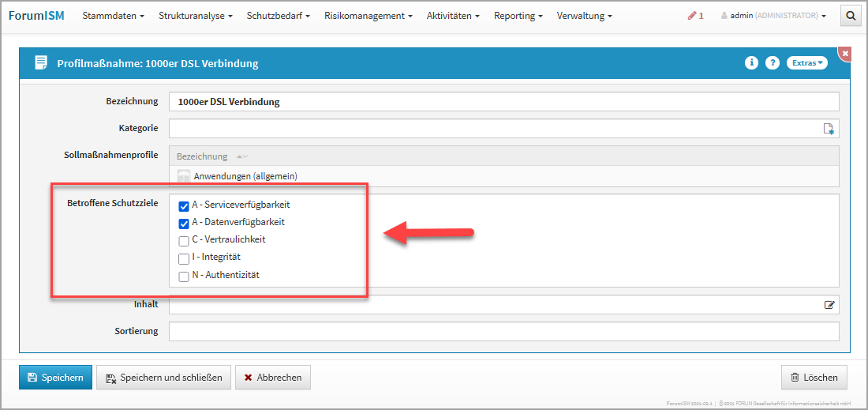Enable C - Vertraulichkeit checkbox

coord(184,242)
